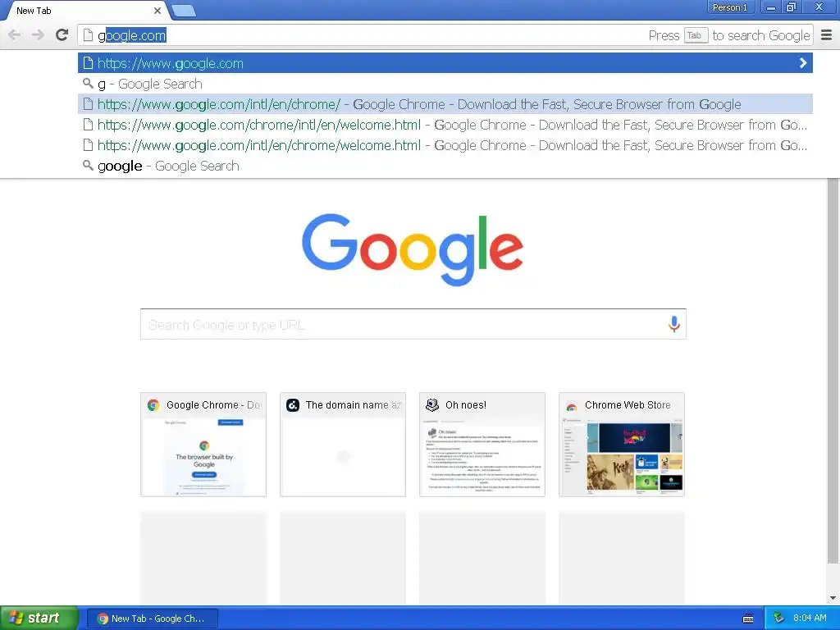Viewport: 840px width, 630px height.
Task: Minimize the Chrome window
Action: (771, 7)
